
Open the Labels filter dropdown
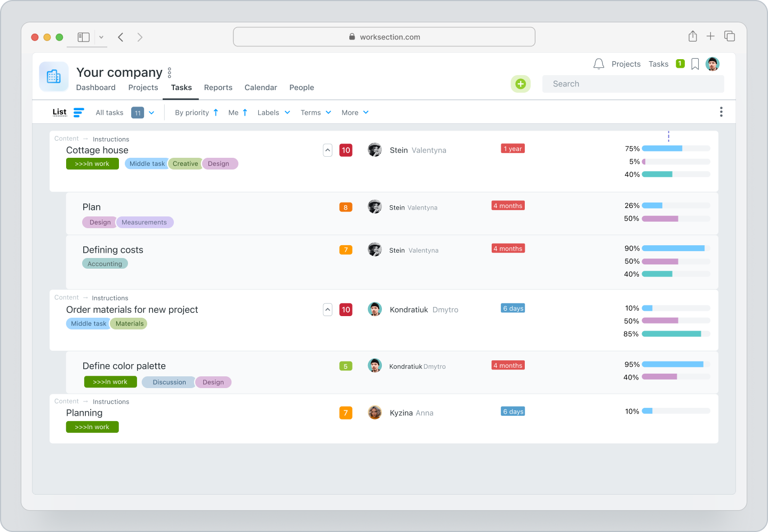click(273, 112)
